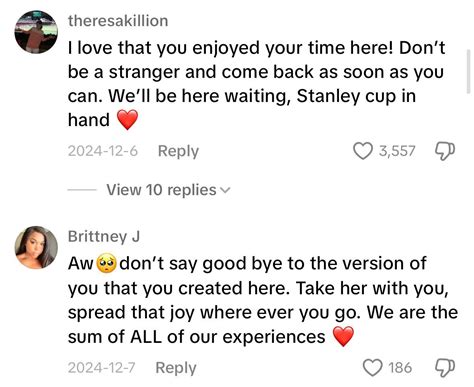Open Brittney J username link

click(x=104, y=237)
